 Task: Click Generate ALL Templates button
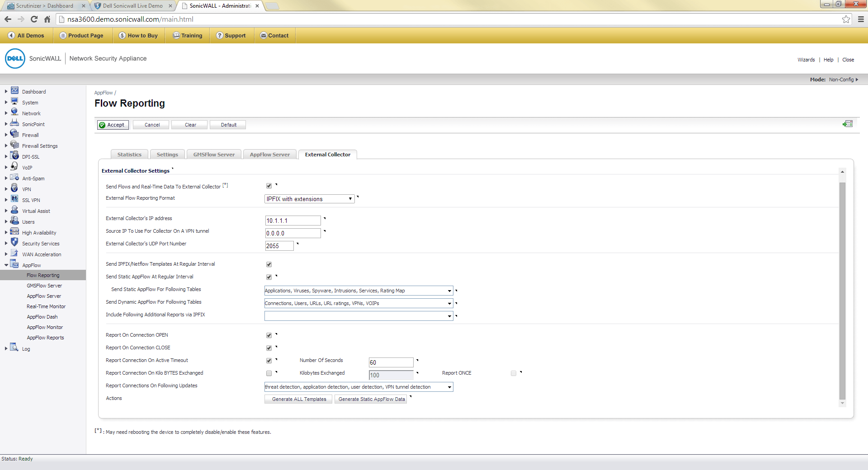click(299, 399)
